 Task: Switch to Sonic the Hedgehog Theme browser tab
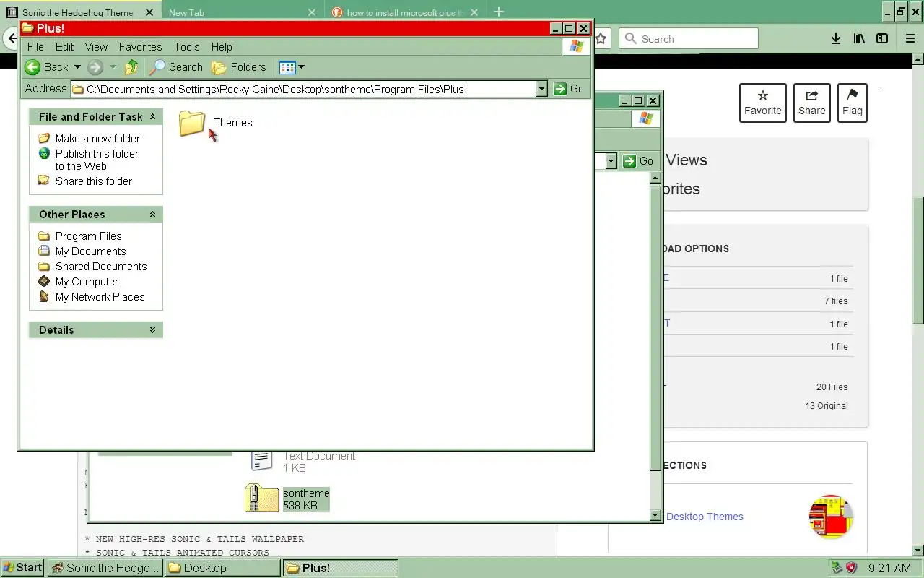(x=77, y=12)
